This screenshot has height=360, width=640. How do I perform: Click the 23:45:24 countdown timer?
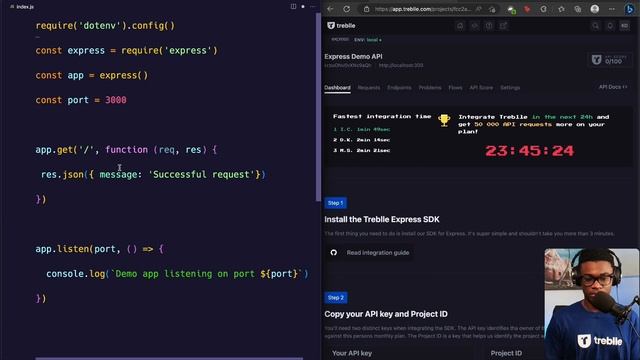(529, 151)
